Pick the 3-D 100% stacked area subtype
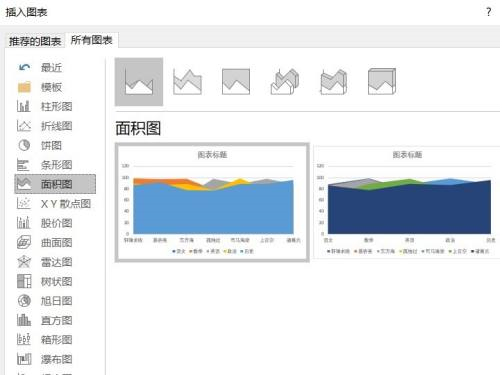Image resolution: width=500 pixels, height=375 pixels. pyautogui.click(x=382, y=82)
